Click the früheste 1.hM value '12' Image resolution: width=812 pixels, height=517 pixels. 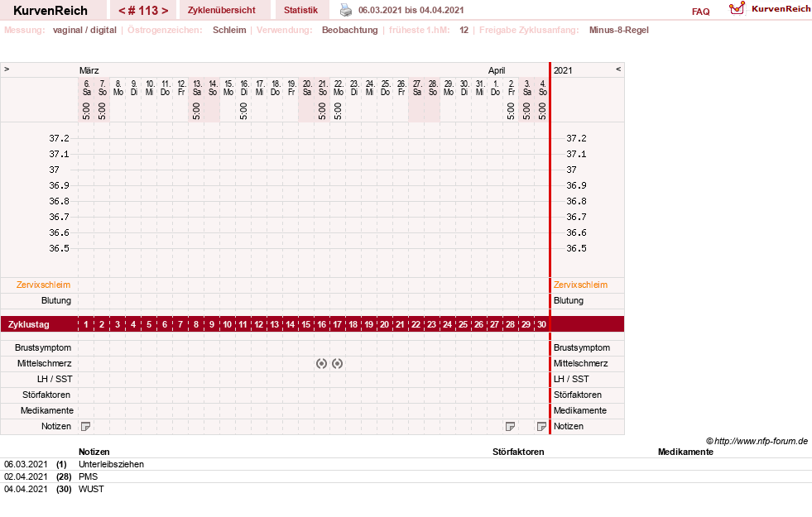[464, 30]
